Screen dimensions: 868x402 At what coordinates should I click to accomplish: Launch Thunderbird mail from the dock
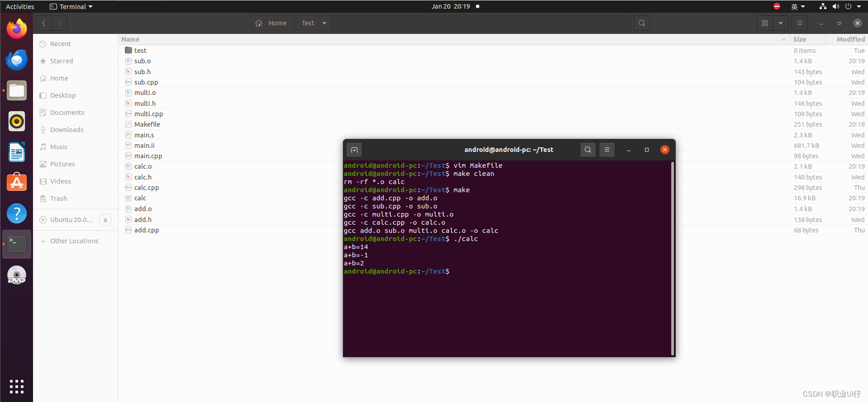point(17,60)
